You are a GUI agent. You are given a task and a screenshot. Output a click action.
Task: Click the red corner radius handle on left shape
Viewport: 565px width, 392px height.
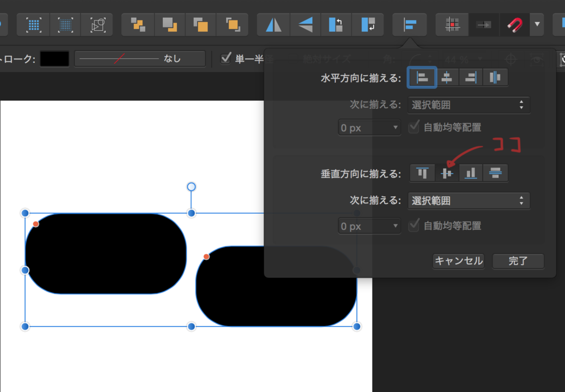[x=36, y=224]
